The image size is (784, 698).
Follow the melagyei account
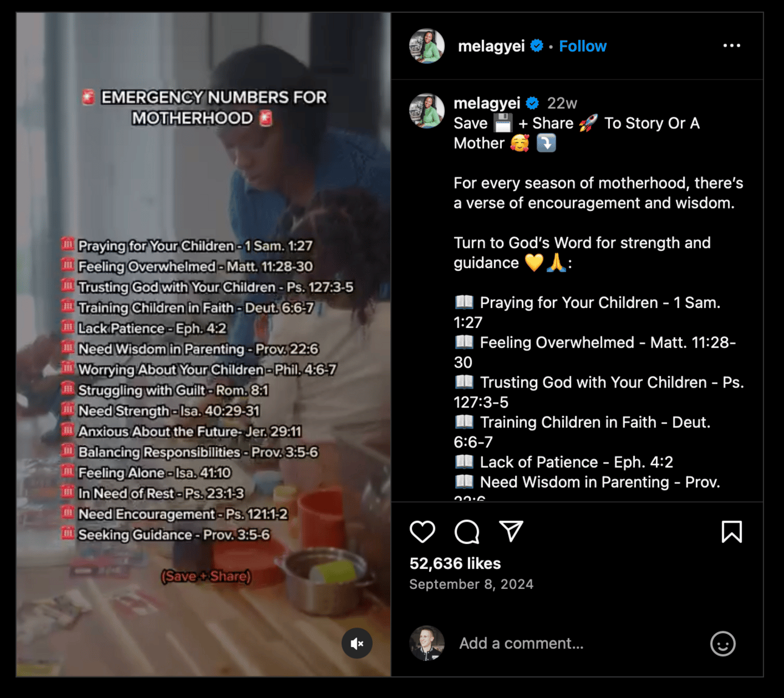point(583,46)
